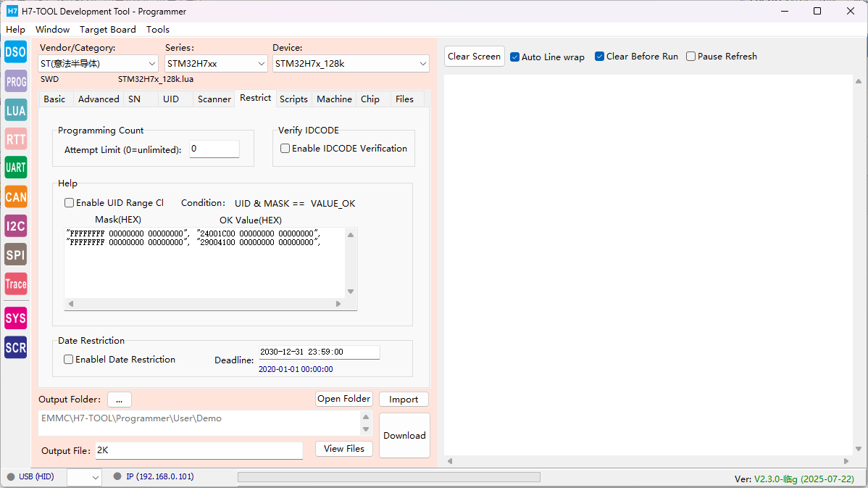Screen dimensions: 868x488
Task: Click the UID mask text area
Action: (205, 263)
